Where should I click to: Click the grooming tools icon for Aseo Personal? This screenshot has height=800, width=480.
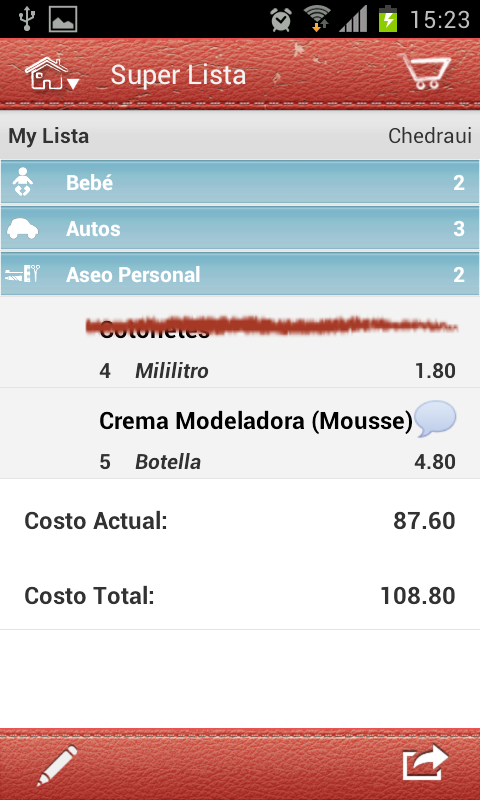point(22,274)
